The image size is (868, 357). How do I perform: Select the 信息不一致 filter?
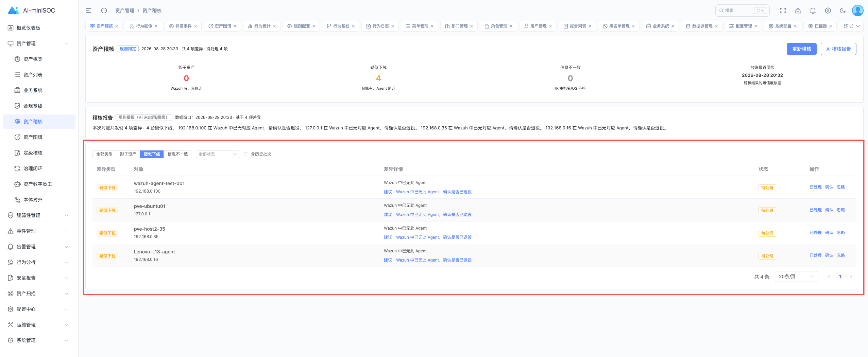click(178, 154)
